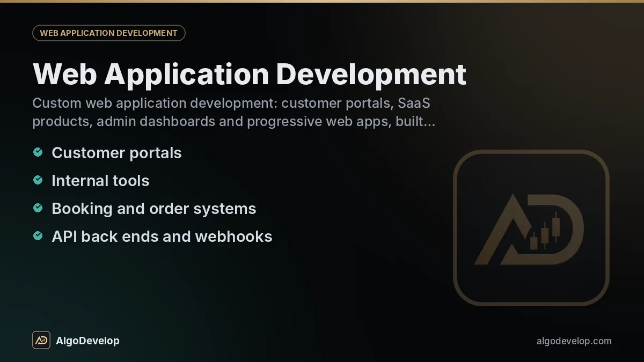Click the description paragraph beginning 'Custom web application'
The height and width of the screenshot is (362, 644).
[233, 112]
